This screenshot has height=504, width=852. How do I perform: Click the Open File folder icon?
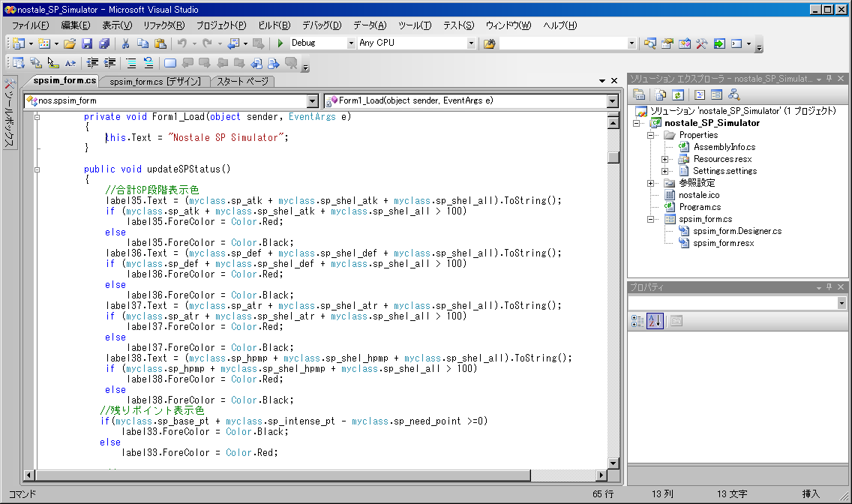point(70,43)
